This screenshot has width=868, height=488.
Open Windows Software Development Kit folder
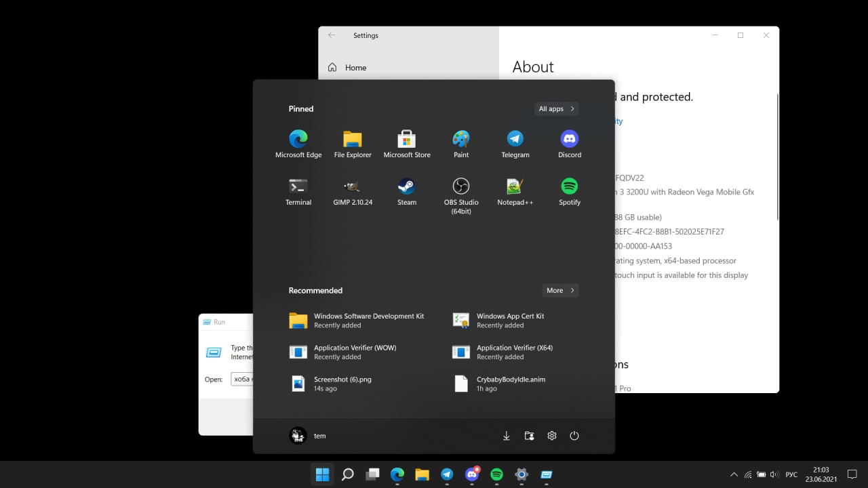click(357, 321)
